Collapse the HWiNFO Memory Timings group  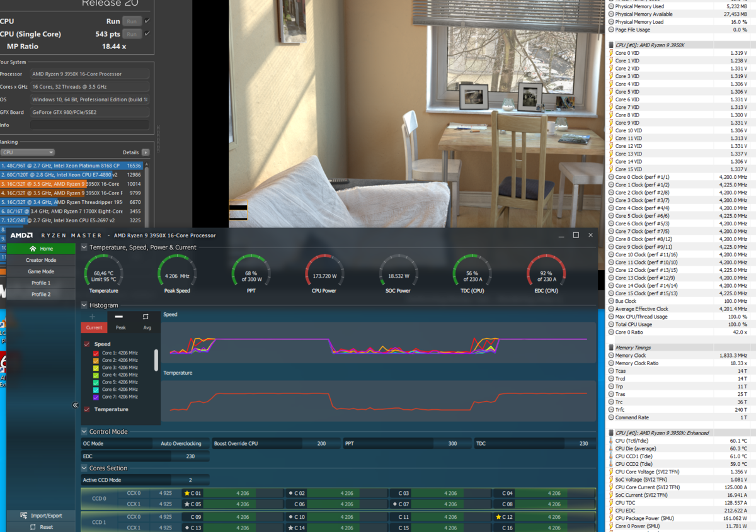(x=611, y=348)
